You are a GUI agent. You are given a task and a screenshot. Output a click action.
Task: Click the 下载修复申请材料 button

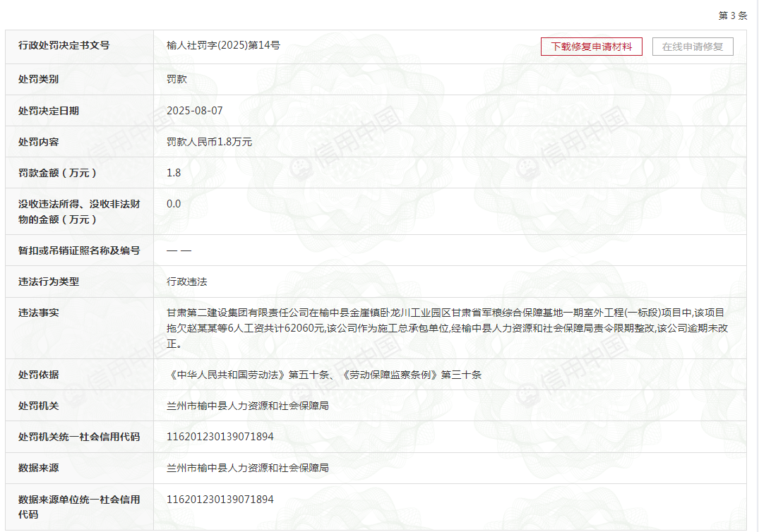pyautogui.click(x=592, y=47)
